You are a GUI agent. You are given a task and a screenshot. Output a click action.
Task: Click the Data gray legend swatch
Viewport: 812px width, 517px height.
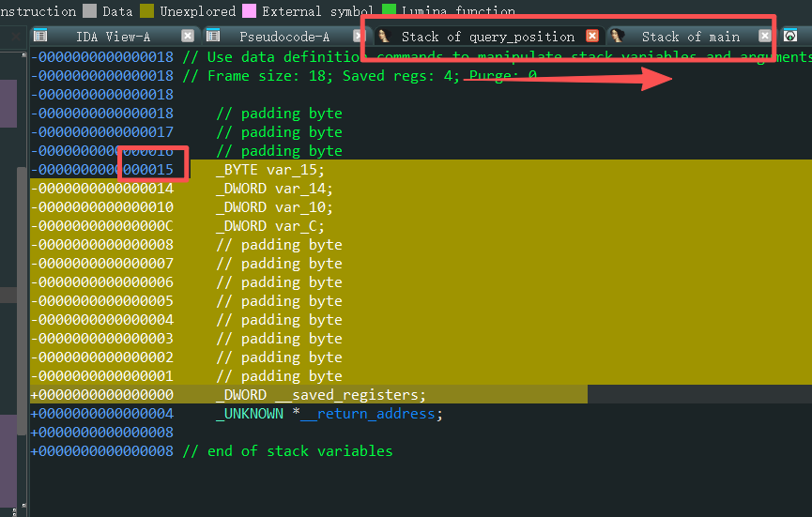(90, 11)
